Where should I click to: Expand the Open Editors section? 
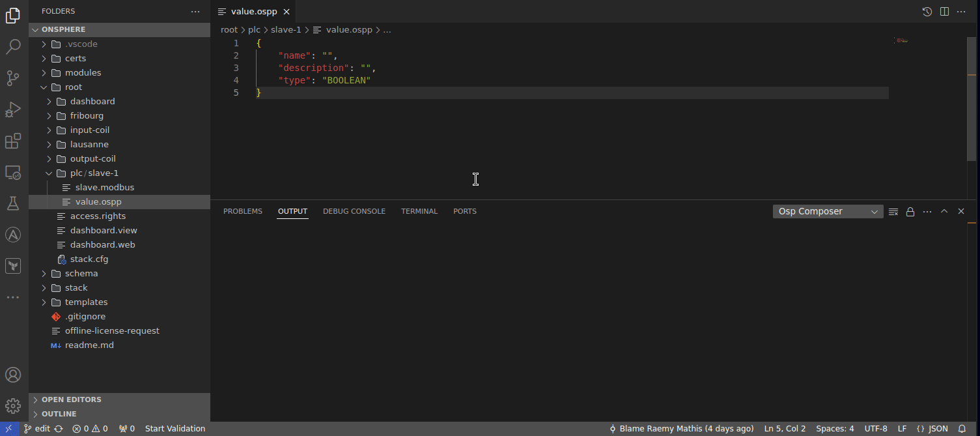[x=120, y=400]
